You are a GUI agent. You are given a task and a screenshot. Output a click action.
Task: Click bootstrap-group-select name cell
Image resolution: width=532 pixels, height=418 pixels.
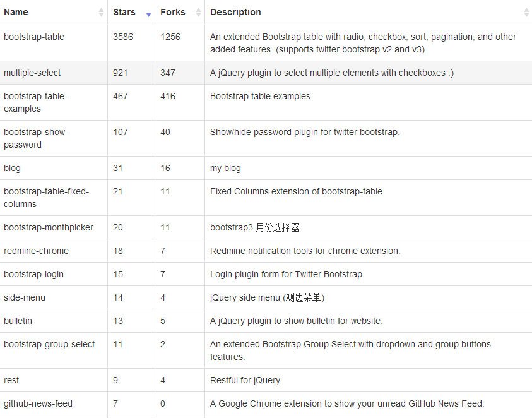[54, 350]
